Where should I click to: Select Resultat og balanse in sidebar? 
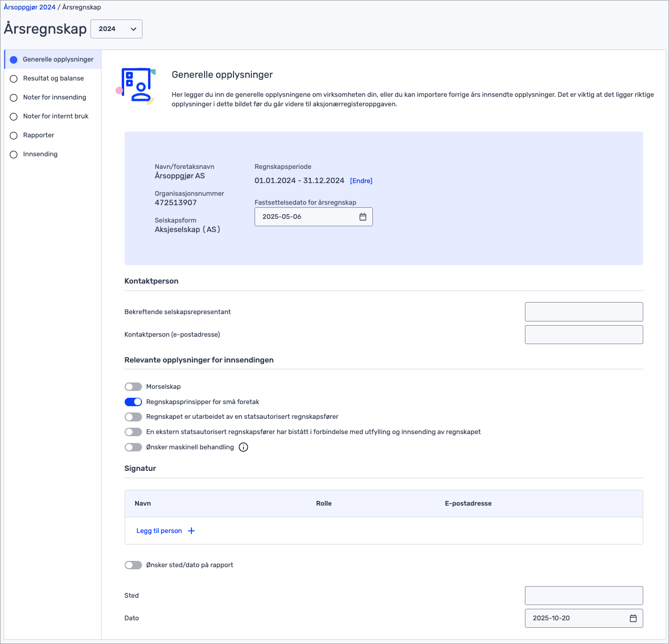tap(53, 78)
